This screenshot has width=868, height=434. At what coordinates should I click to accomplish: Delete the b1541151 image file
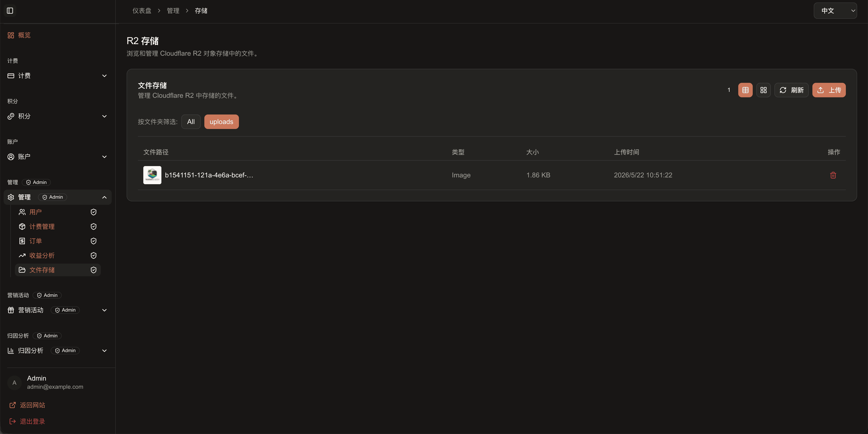pyautogui.click(x=833, y=175)
